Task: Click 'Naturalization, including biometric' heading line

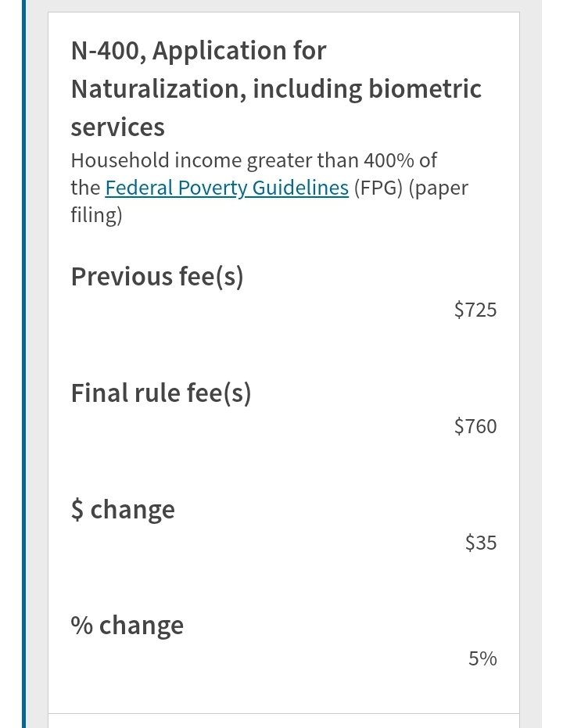Action: (x=276, y=89)
